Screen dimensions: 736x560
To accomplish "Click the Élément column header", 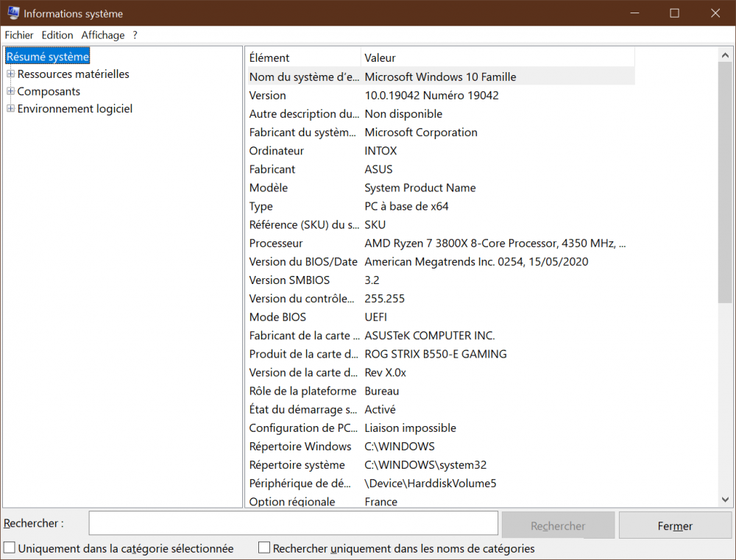I will pos(302,57).
